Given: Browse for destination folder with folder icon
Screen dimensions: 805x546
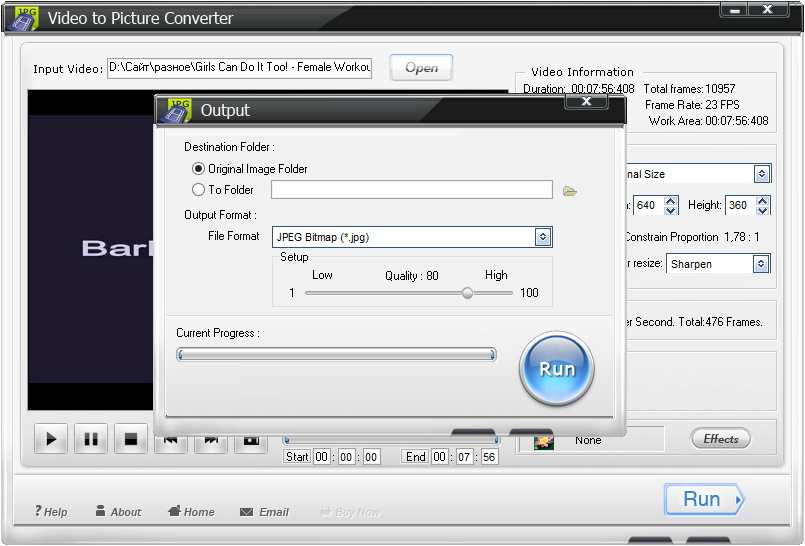Looking at the screenshot, I should [x=570, y=190].
